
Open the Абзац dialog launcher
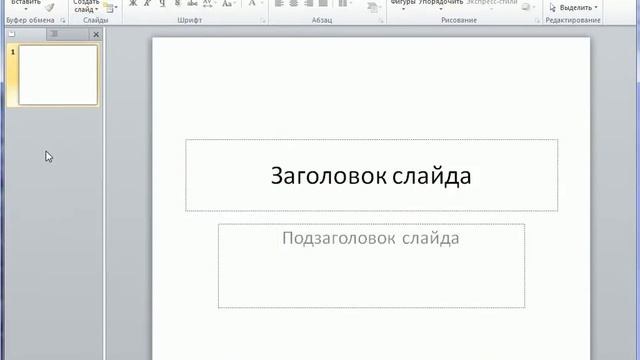381,20
